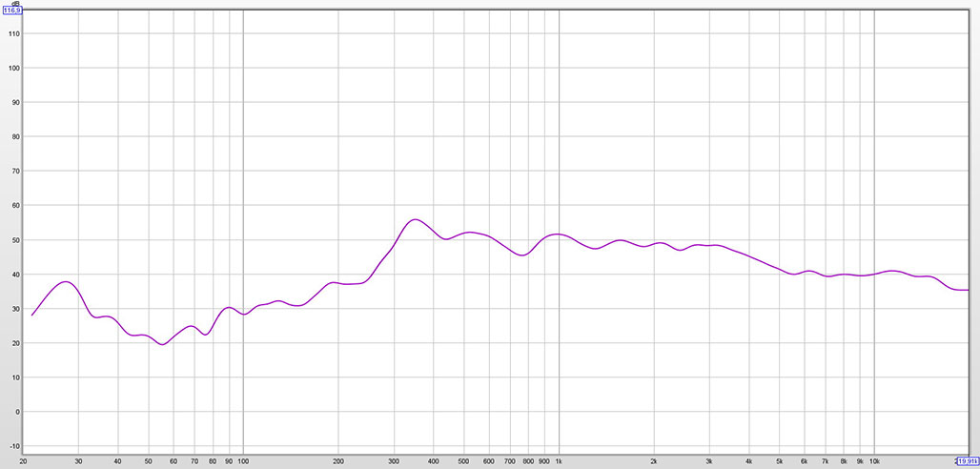Viewport: 980px width, 469px height.
Task: Click the 2k frequency axis label
Action: point(654,460)
